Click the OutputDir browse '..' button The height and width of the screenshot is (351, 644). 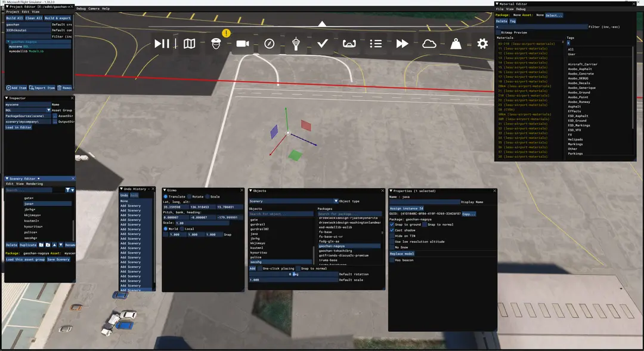(x=55, y=122)
